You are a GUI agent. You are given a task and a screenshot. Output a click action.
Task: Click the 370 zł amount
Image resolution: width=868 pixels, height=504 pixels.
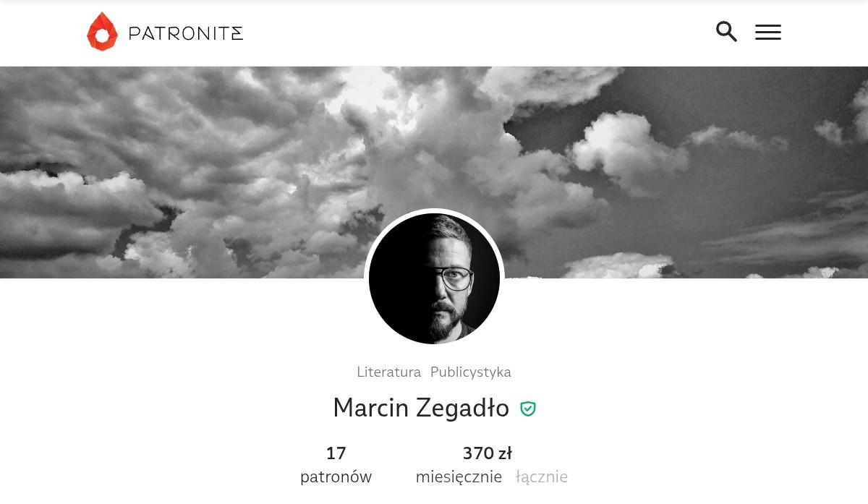487,453
